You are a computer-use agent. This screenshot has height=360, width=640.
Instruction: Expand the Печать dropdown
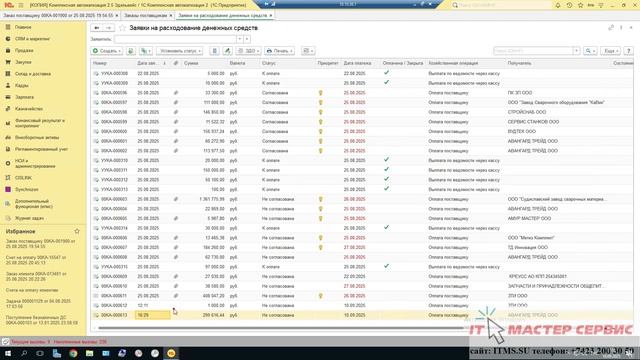coord(280,51)
